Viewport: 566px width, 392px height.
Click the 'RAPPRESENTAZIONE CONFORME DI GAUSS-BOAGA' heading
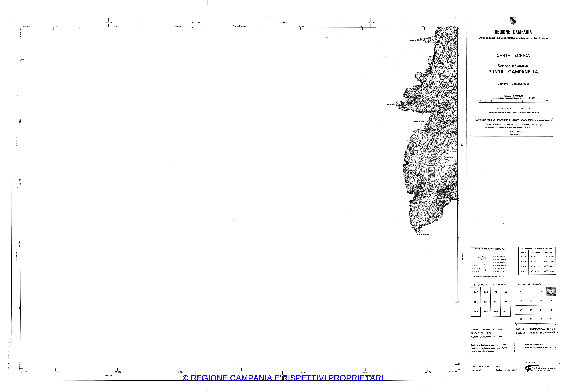coord(513,120)
